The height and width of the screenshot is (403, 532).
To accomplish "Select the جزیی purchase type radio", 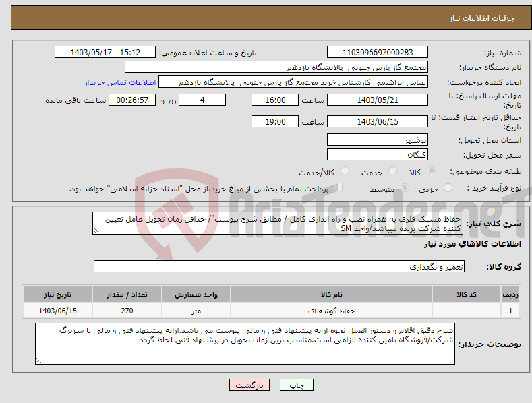I will (x=448, y=187).
